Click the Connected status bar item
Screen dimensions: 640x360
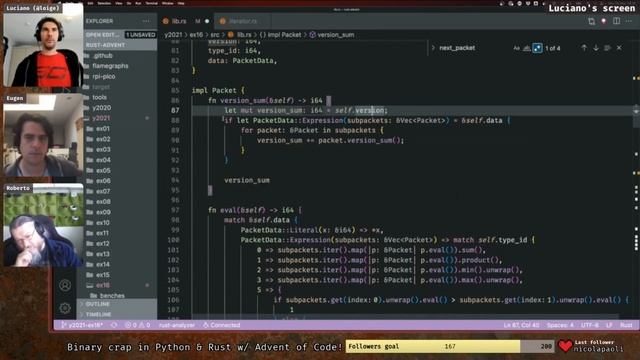[222, 325]
